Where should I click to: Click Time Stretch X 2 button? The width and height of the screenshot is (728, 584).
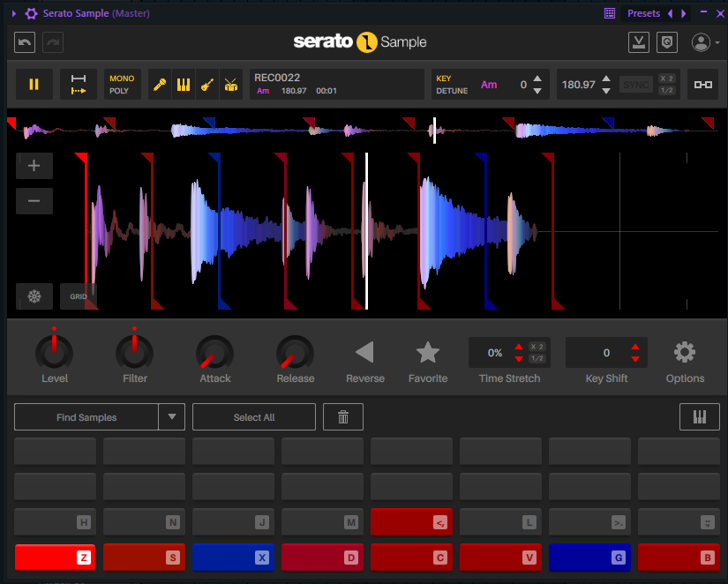pos(537,347)
